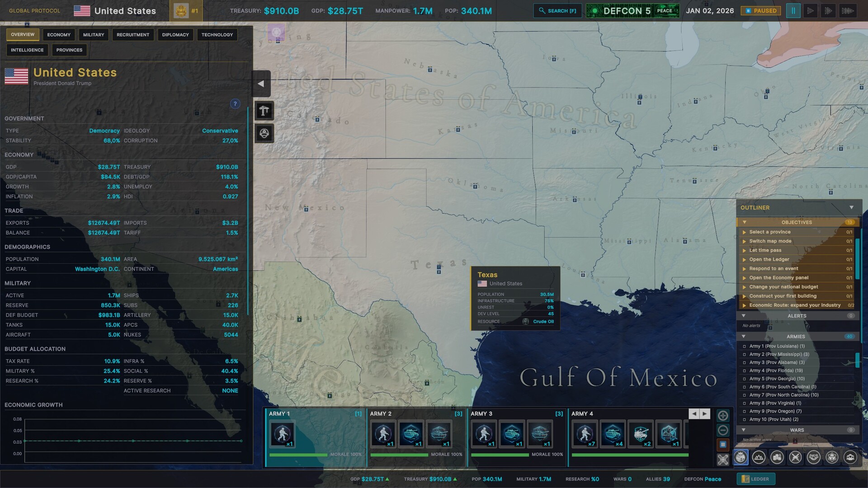Check the box next to Army 1 (Prov Louisiana)

pyautogui.click(x=745, y=346)
